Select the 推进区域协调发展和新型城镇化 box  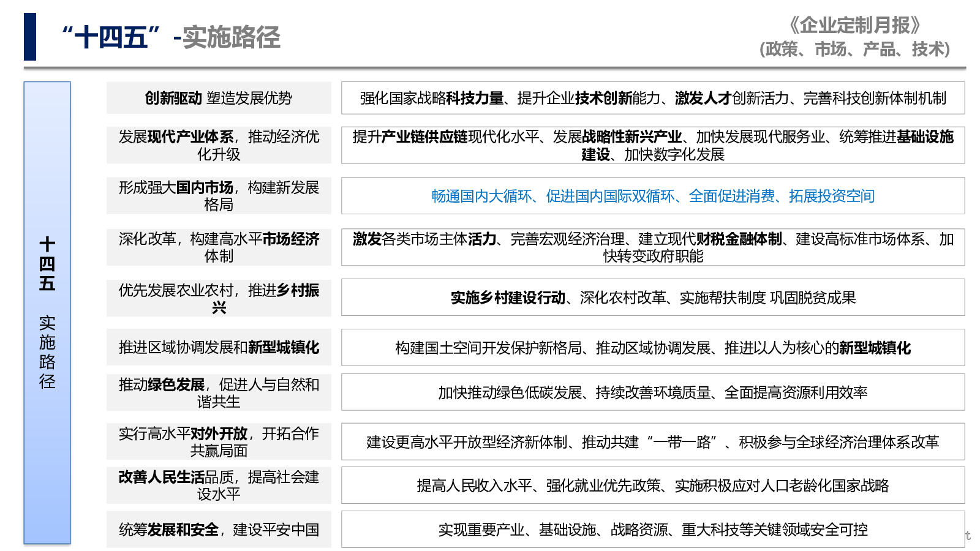tap(219, 348)
